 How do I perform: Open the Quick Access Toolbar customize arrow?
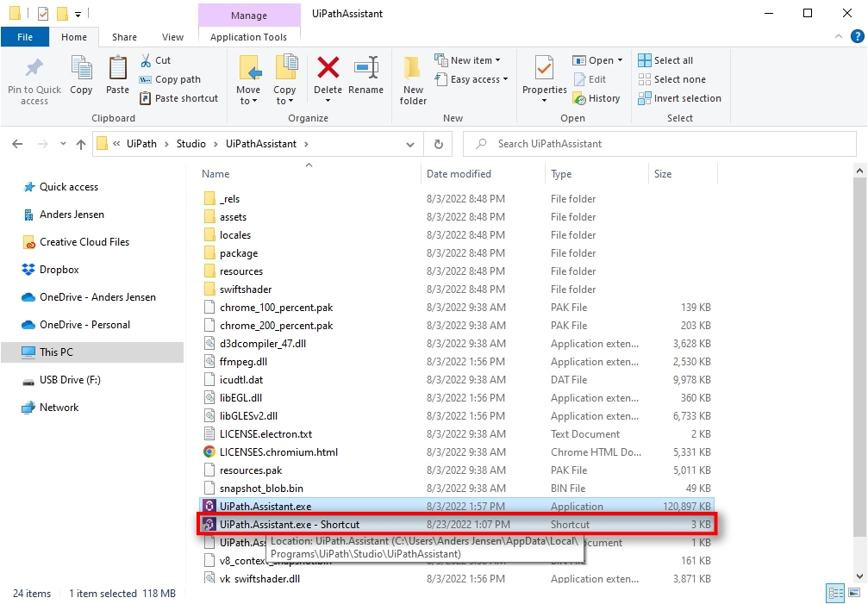tap(78, 14)
